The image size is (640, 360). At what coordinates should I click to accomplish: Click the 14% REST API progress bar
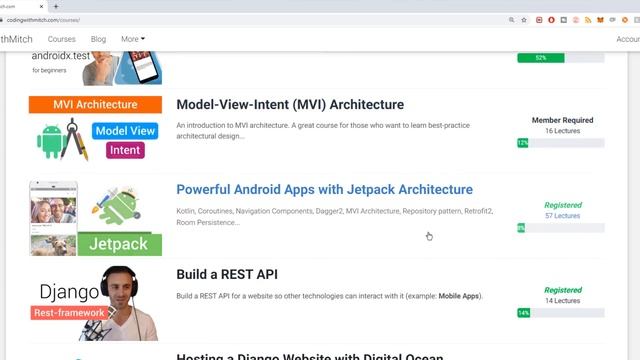point(561,313)
